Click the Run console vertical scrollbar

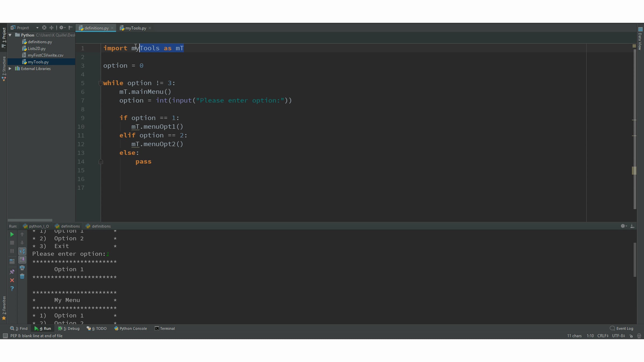(x=635, y=260)
